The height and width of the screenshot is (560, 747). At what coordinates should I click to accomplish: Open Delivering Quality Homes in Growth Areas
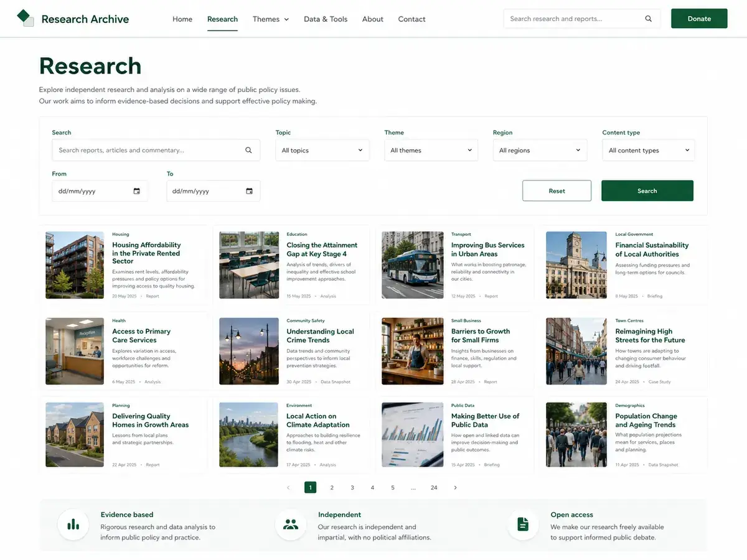point(150,421)
